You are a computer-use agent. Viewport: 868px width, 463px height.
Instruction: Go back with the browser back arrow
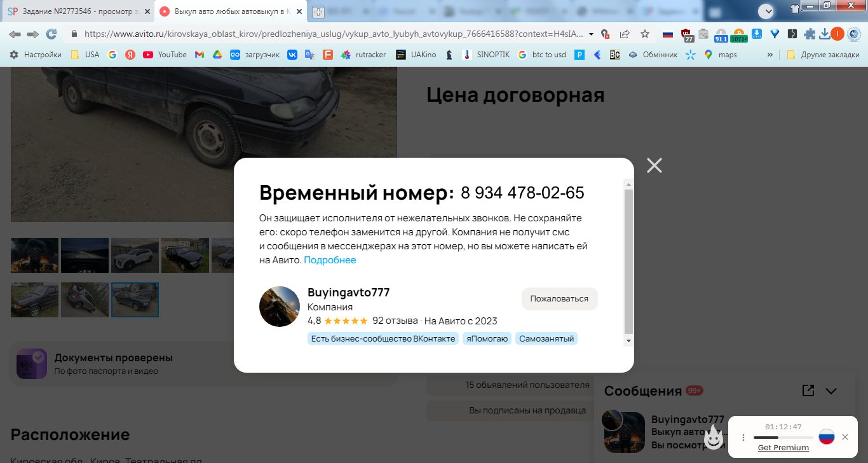point(15,34)
